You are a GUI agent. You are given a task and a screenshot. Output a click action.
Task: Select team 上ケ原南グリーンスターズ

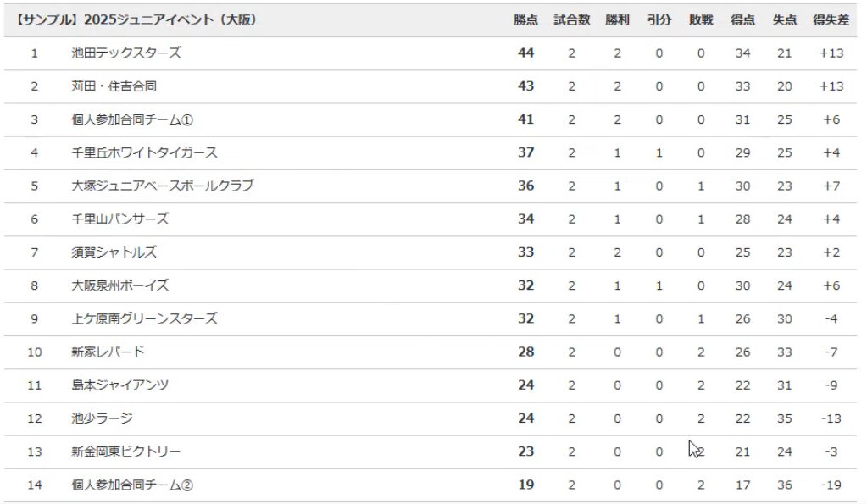tap(144, 318)
